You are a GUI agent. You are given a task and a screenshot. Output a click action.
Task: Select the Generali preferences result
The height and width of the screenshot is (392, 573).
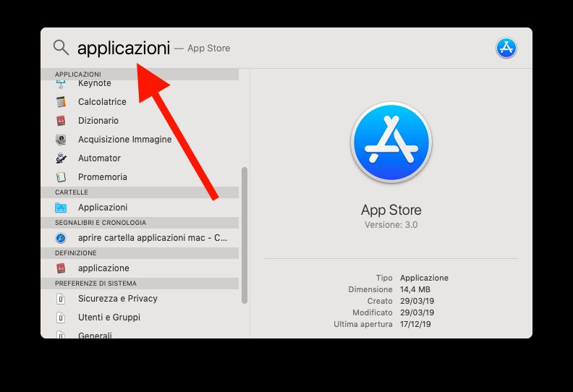(x=140, y=334)
